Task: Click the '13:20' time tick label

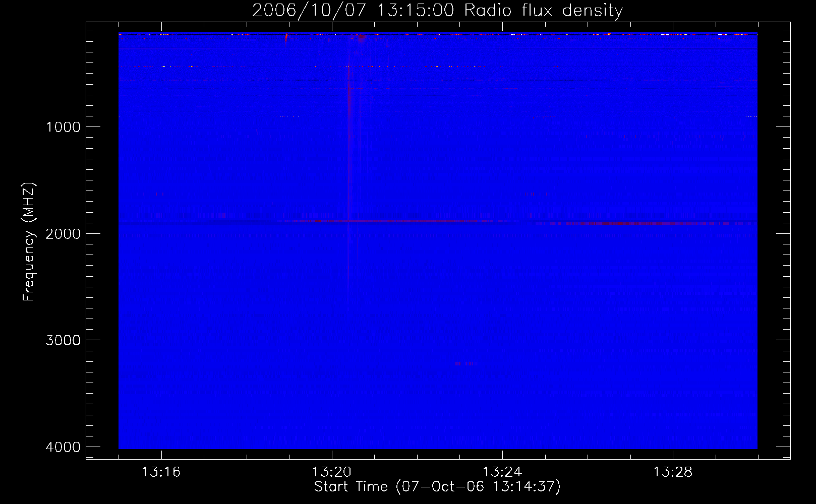Action: click(x=332, y=472)
